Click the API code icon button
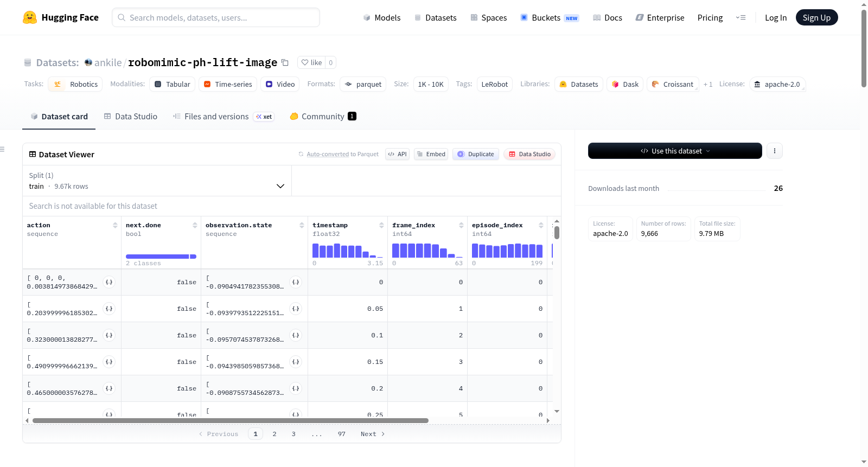The width and height of the screenshot is (868, 467). pyautogui.click(x=397, y=154)
